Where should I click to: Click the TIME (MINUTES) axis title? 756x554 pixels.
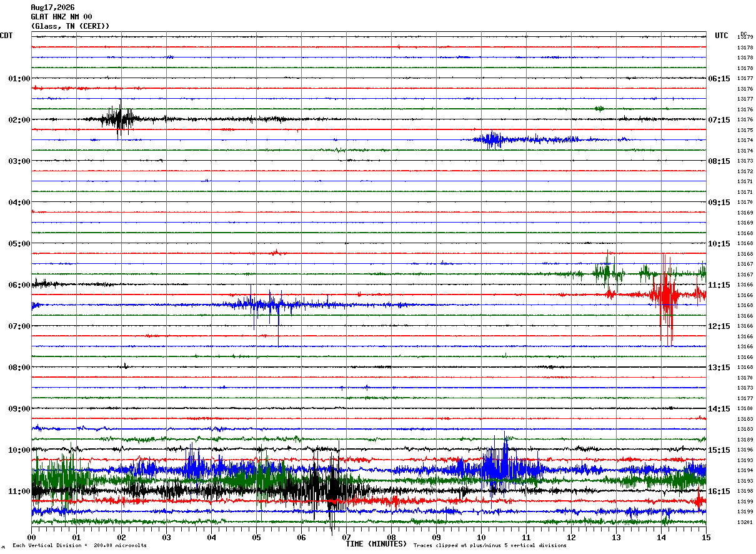(376, 544)
